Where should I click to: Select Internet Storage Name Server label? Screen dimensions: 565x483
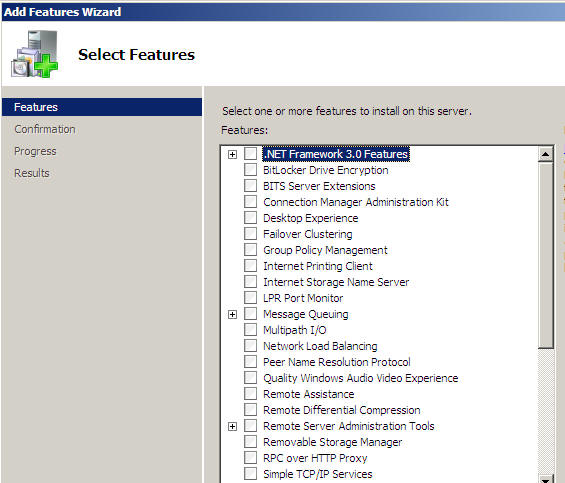(336, 282)
